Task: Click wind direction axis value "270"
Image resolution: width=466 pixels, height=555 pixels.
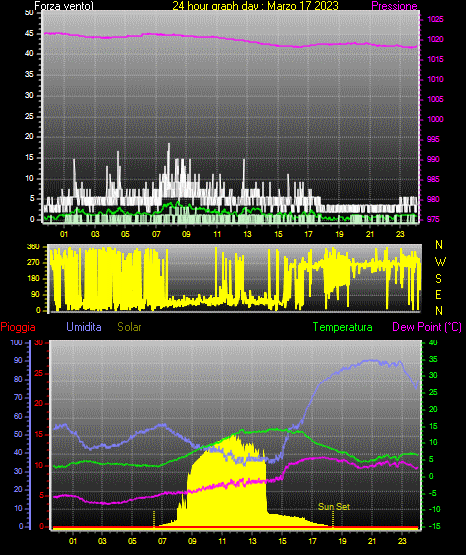Action: coord(33,263)
